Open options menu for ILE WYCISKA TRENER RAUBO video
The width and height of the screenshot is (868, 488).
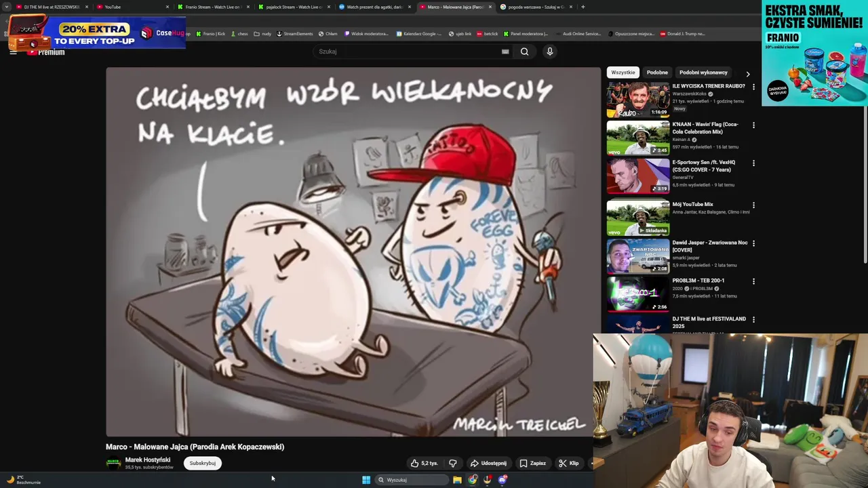coord(753,87)
